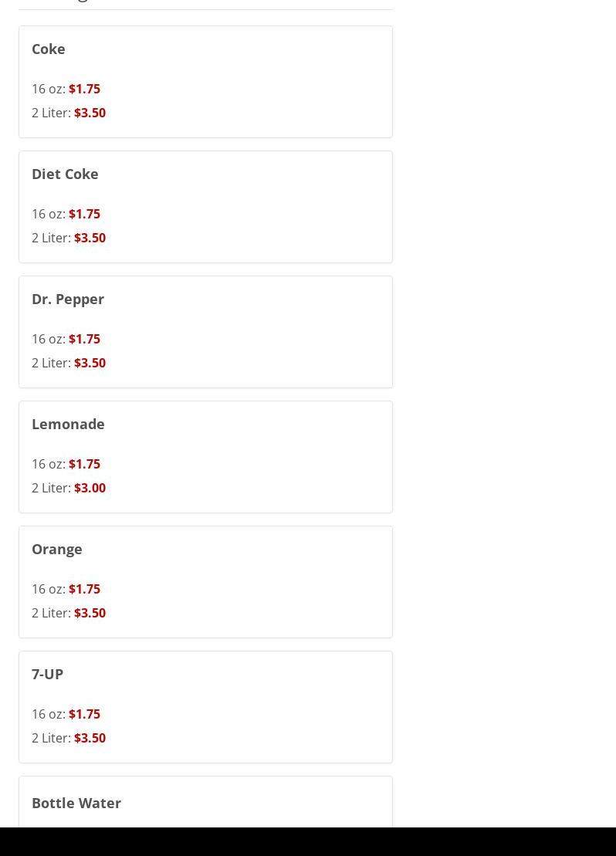
Task: Choose Diet Coke 2 Liter price
Action: coord(90,238)
